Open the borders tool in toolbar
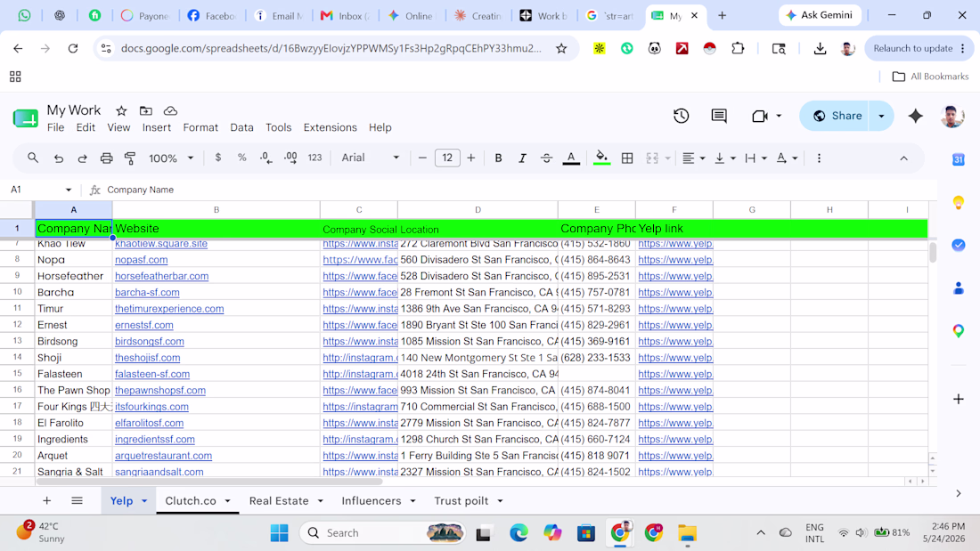 click(627, 158)
